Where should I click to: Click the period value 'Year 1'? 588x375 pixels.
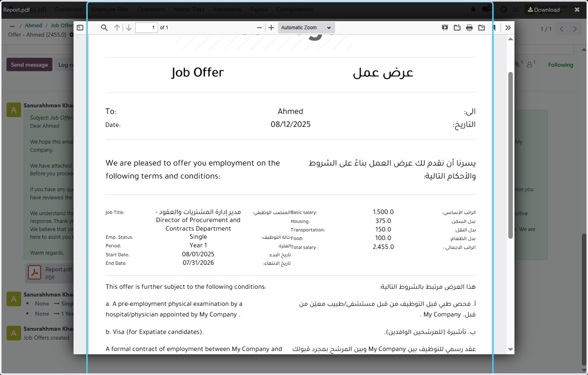[x=198, y=245]
